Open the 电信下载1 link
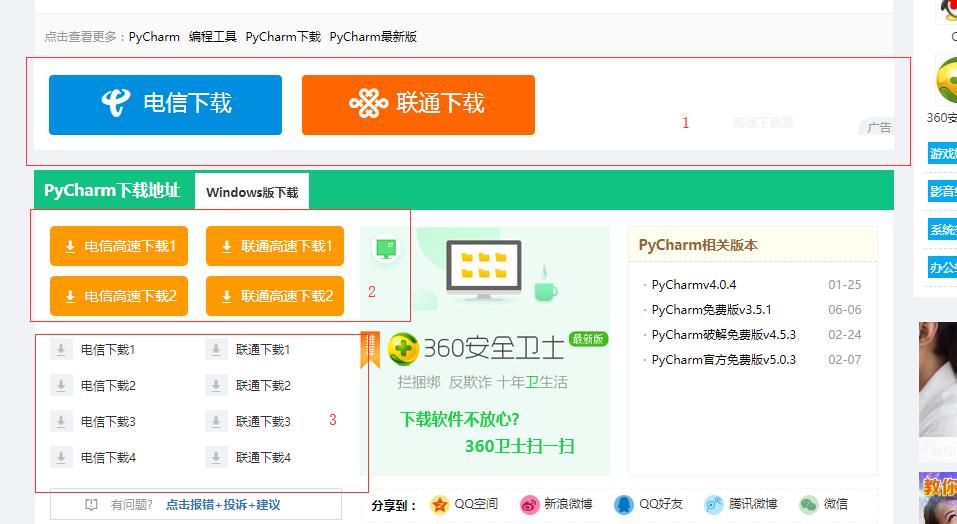 point(108,350)
